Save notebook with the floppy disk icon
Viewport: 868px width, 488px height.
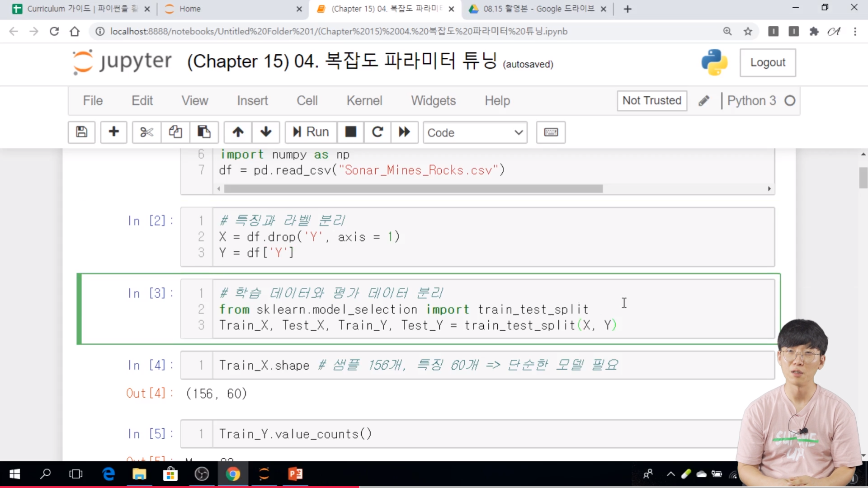[81, 132]
